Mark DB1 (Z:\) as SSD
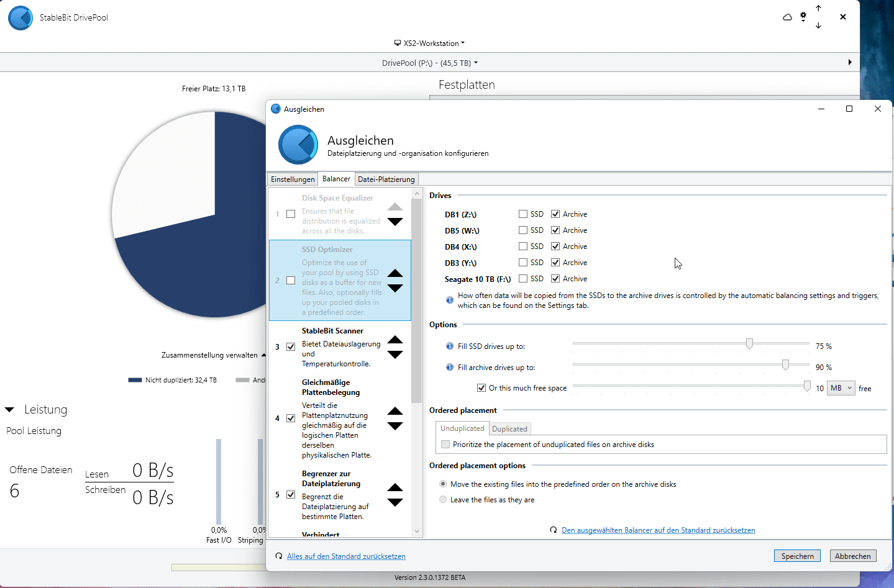This screenshot has width=894, height=588. point(523,214)
